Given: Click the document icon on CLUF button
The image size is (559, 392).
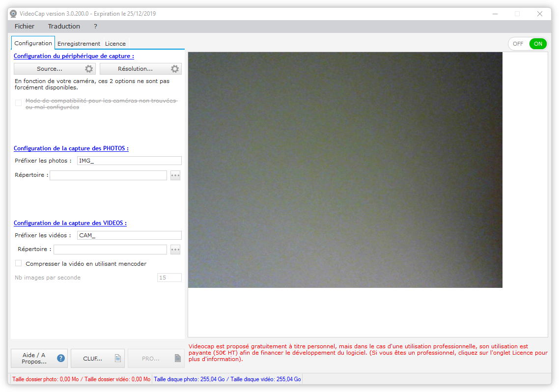Looking at the screenshot, I should (117, 359).
